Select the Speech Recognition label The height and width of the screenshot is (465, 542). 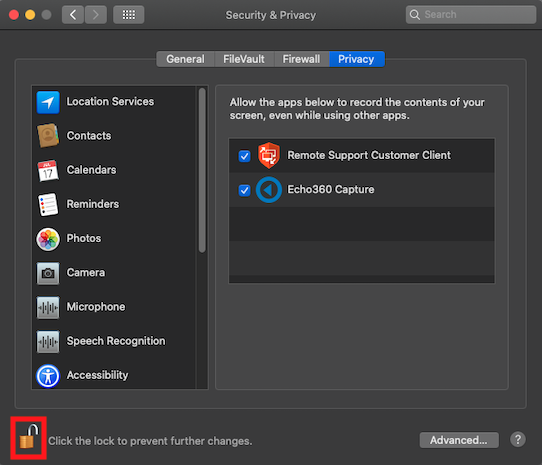pyautogui.click(x=116, y=341)
